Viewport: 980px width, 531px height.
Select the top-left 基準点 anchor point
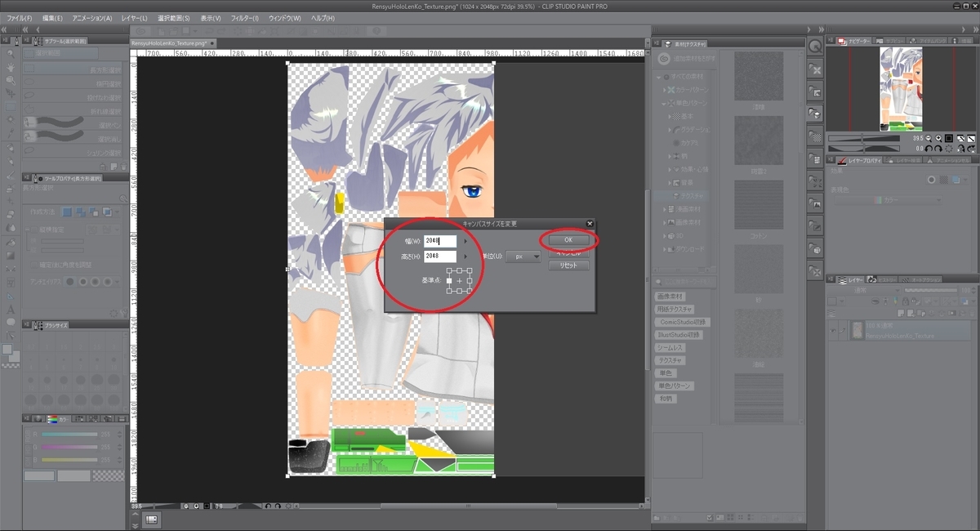click(449, 270)
